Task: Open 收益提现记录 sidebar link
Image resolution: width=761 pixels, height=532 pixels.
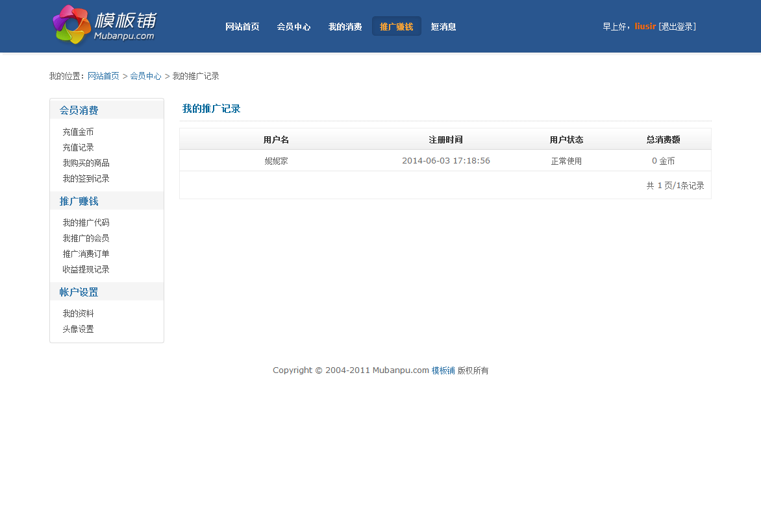Action: tap(86, 269)
